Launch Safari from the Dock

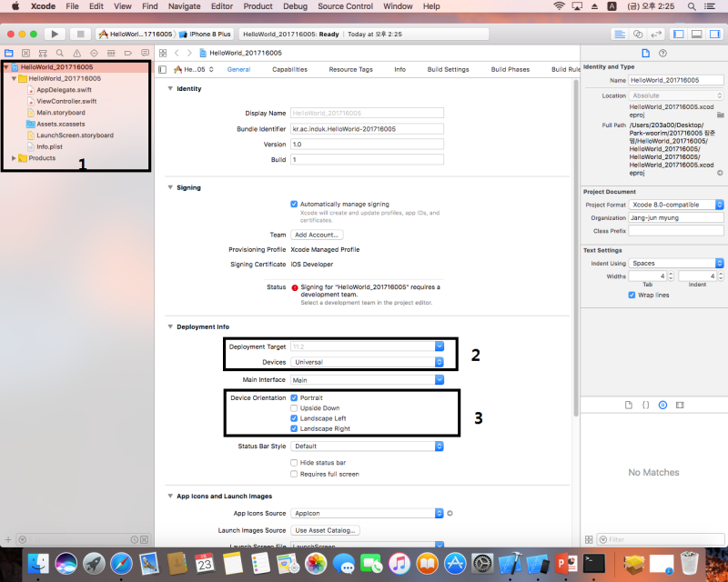pos(121,565)
